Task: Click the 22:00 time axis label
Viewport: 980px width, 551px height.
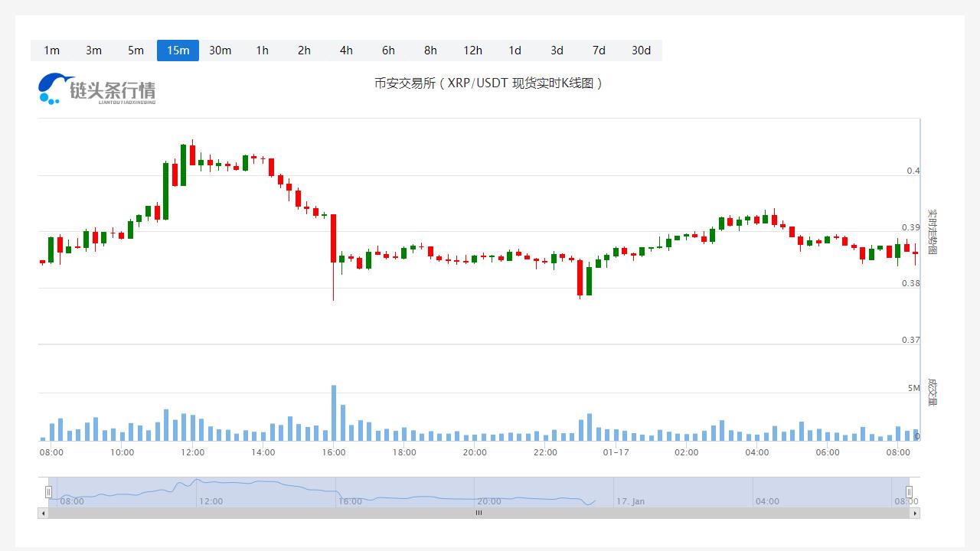Action: [x=545, y=452]
